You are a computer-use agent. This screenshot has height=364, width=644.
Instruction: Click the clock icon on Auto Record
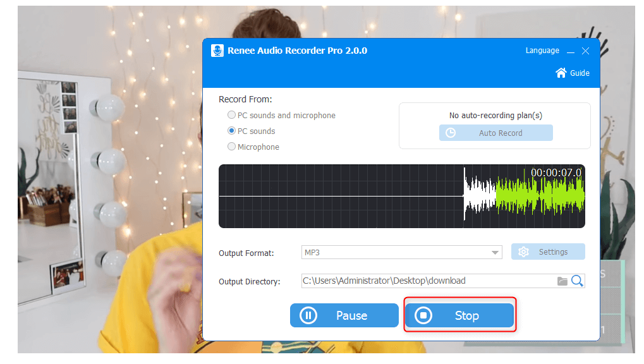(x=451, y=133)
